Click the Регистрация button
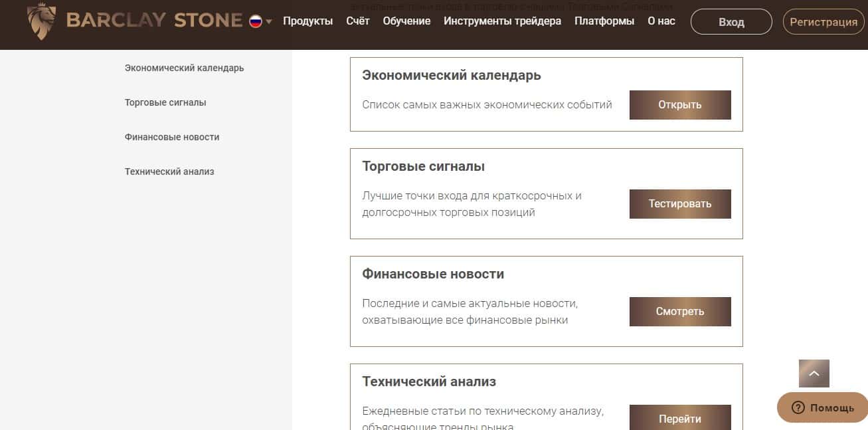The width and height of the screenshot is (868, 430). pos(824,22)
